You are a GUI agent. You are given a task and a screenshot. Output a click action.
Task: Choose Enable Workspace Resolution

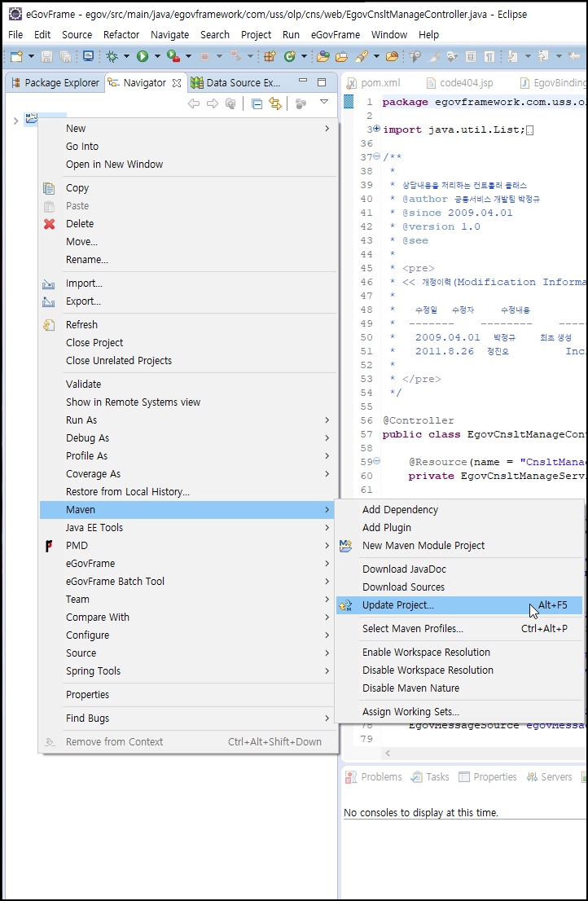click(x=459, y=653)
